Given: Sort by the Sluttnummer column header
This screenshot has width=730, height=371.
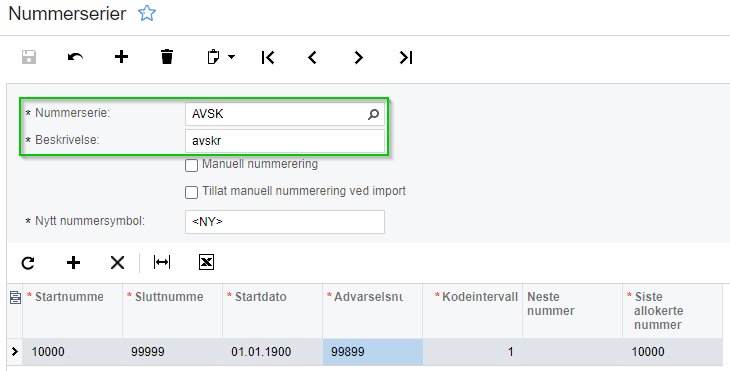Looking at the screenshot, I should coord(173,310).
